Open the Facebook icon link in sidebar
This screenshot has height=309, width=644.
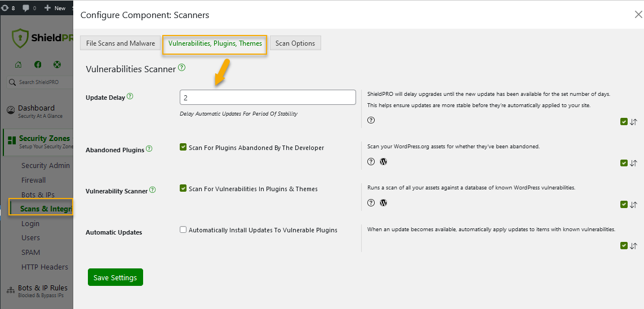(38, 64)
